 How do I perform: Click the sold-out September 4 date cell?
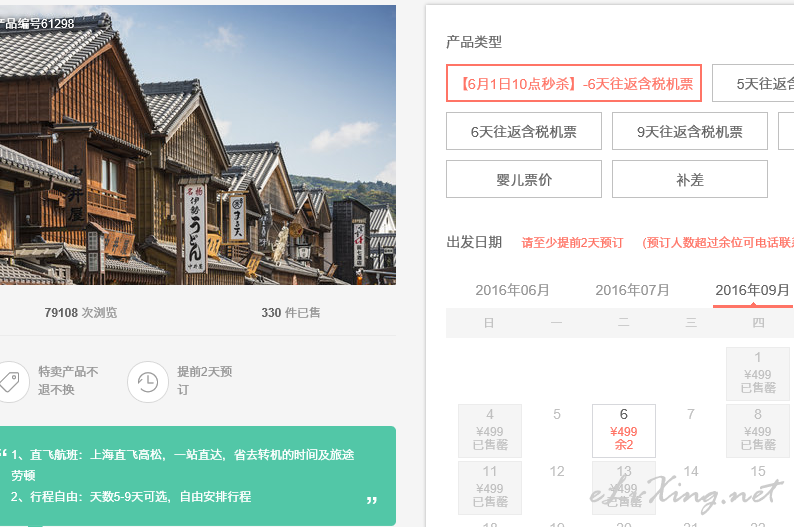(x=490, y=430)
